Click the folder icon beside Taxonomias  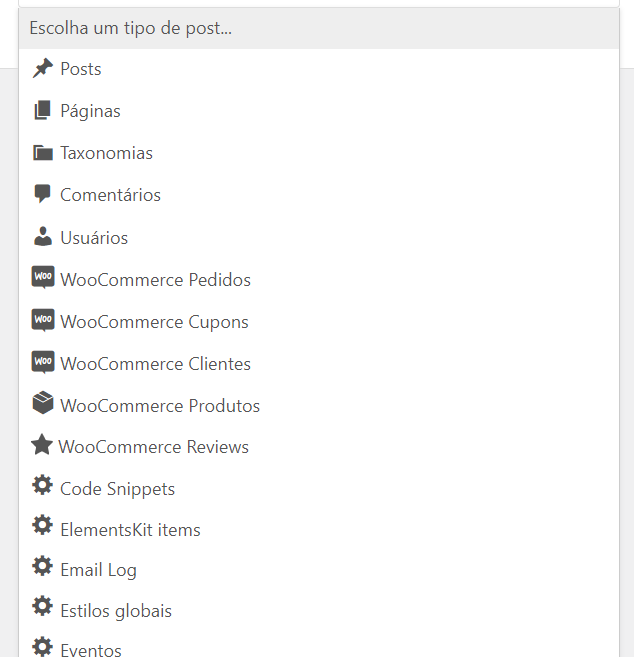point(43,153)
